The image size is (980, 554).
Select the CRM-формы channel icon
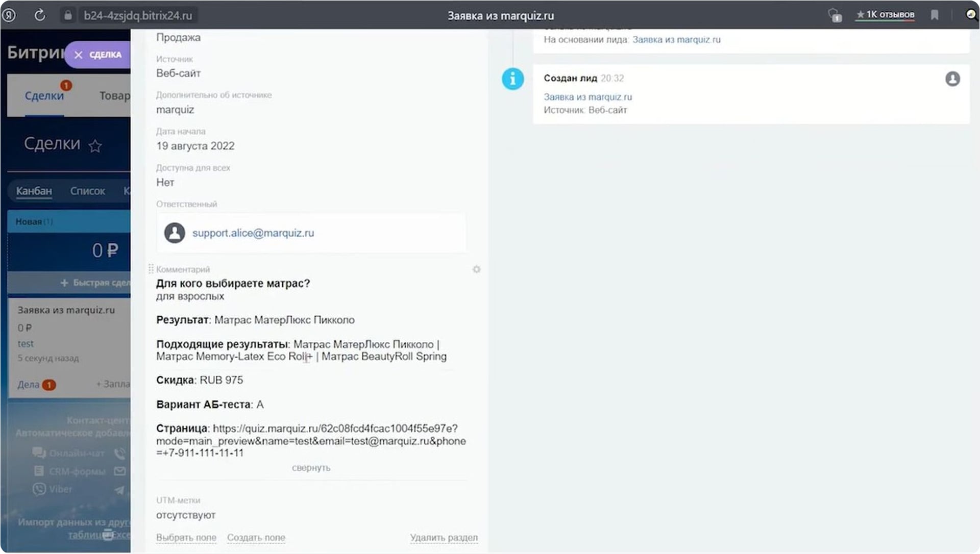[x=38, y=471]
